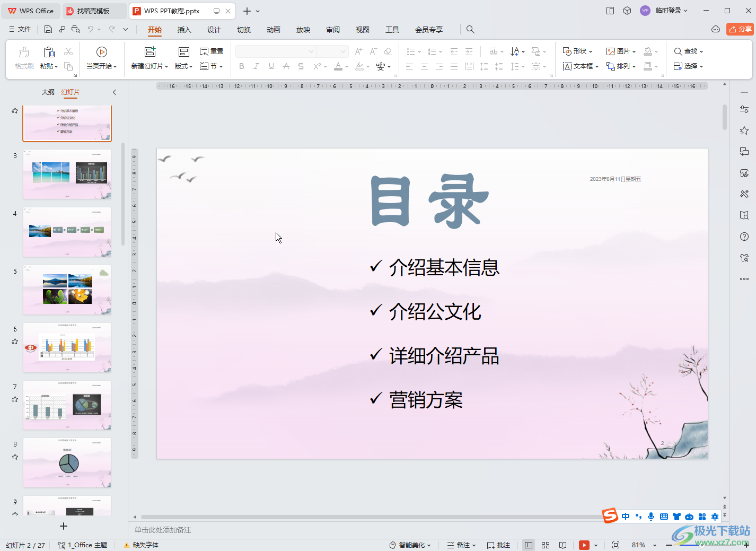Viewport: 756px width, 551px height.
Task: Switch to the Transitions (切换) tab
Action: tap(243, 30)
